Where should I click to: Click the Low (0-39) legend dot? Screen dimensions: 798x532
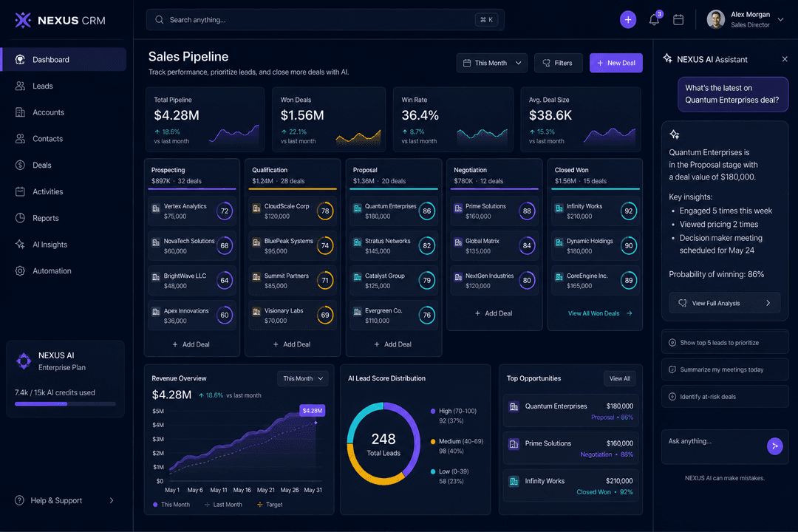[x=433, y=471]
